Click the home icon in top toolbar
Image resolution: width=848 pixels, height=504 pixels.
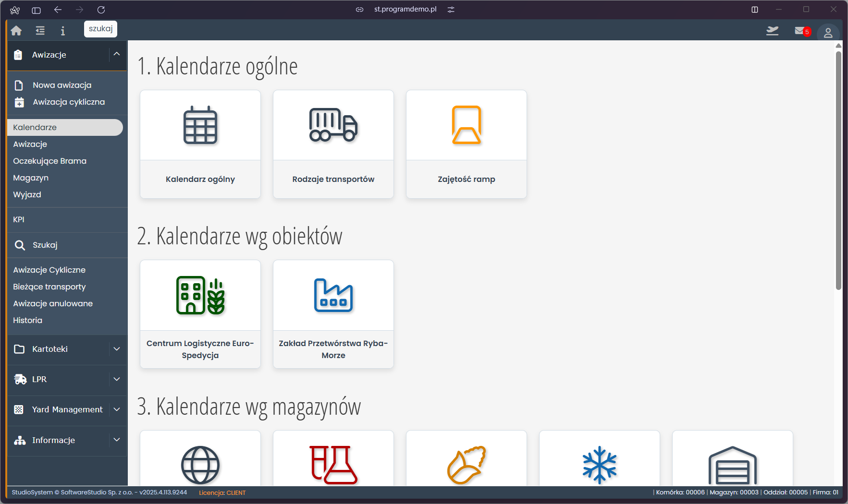[16, 31]
